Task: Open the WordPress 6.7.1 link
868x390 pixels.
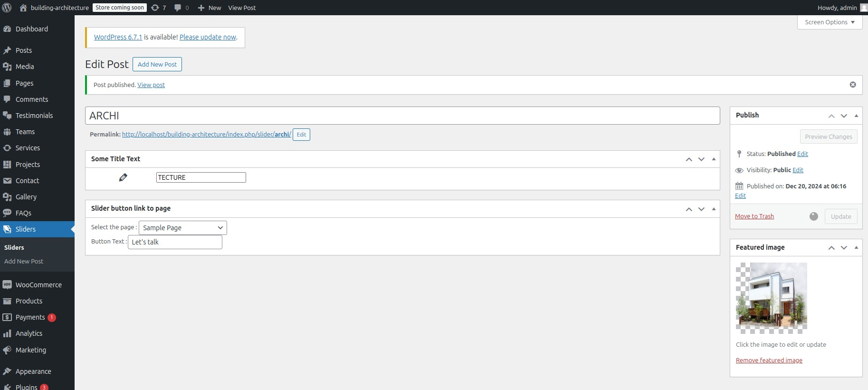Action: (x=118, y=37)
